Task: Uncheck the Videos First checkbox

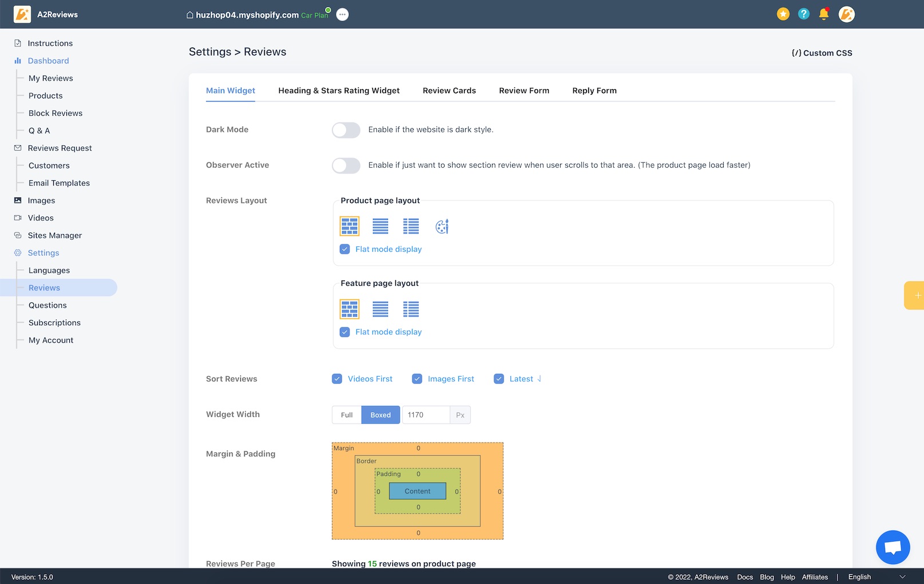Action: point(337,379)
